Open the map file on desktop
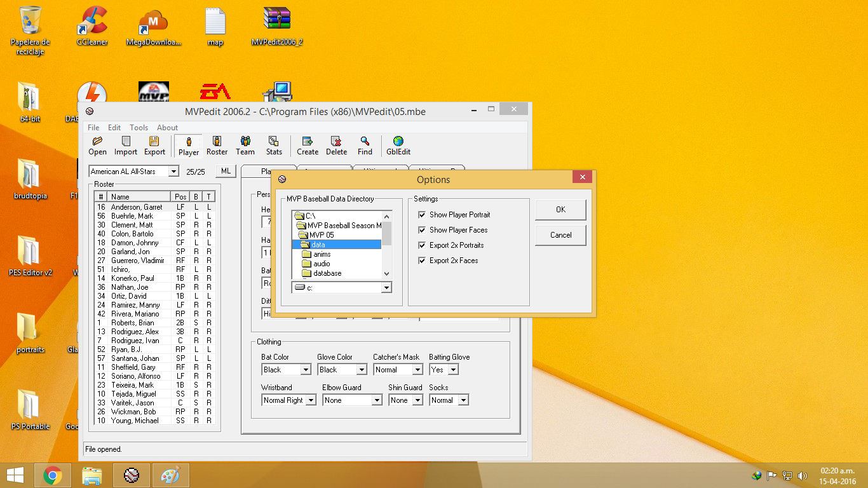 pos(215,26)
